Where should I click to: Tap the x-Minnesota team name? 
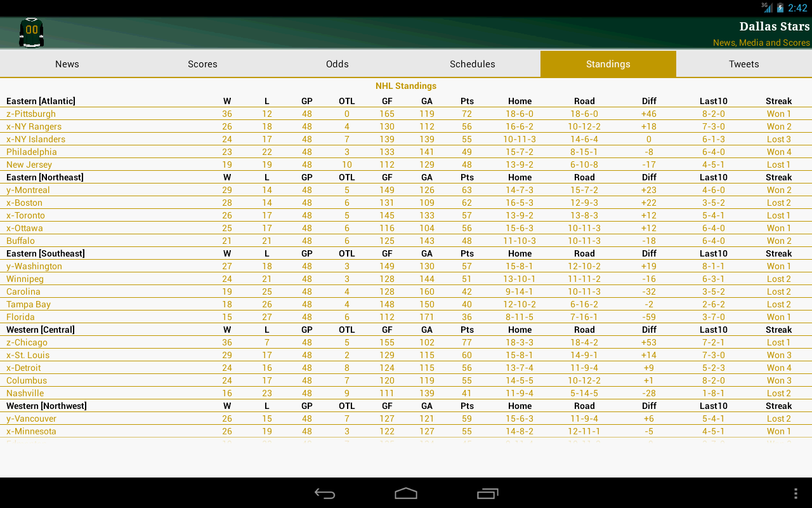click(x=32, y=431)
